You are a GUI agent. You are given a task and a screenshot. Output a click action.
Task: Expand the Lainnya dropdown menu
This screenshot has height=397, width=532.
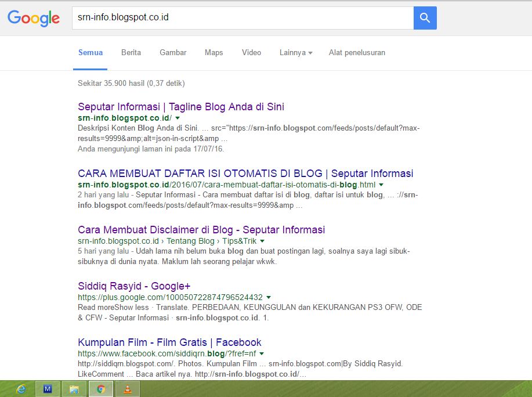tap(296, 53)
